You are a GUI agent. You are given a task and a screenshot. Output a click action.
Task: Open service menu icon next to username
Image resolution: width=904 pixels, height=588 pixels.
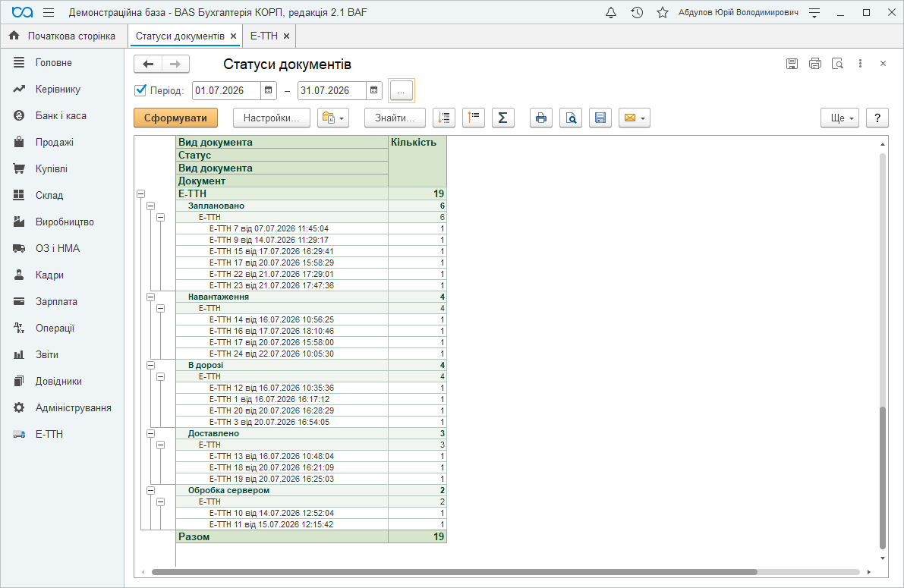coord(814,12)
